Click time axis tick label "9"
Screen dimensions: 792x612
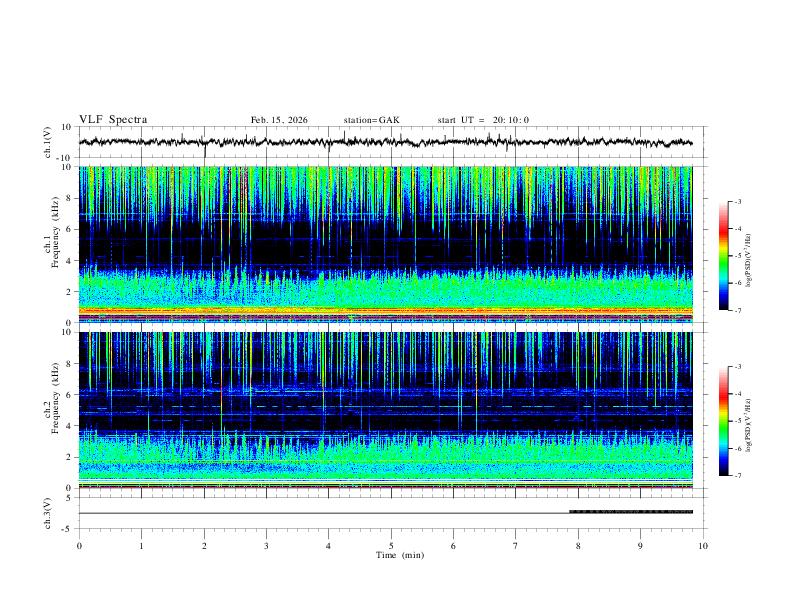click(x=640, y=546)
